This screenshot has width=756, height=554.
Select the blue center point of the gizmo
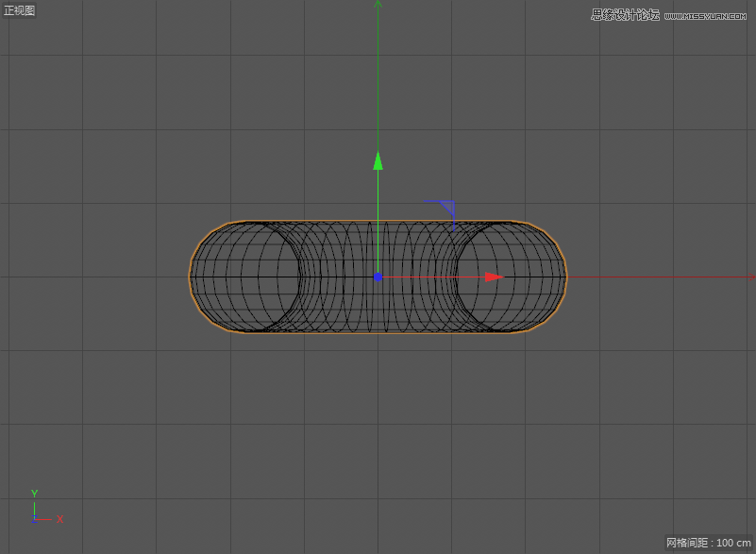(x=378, y=277)
